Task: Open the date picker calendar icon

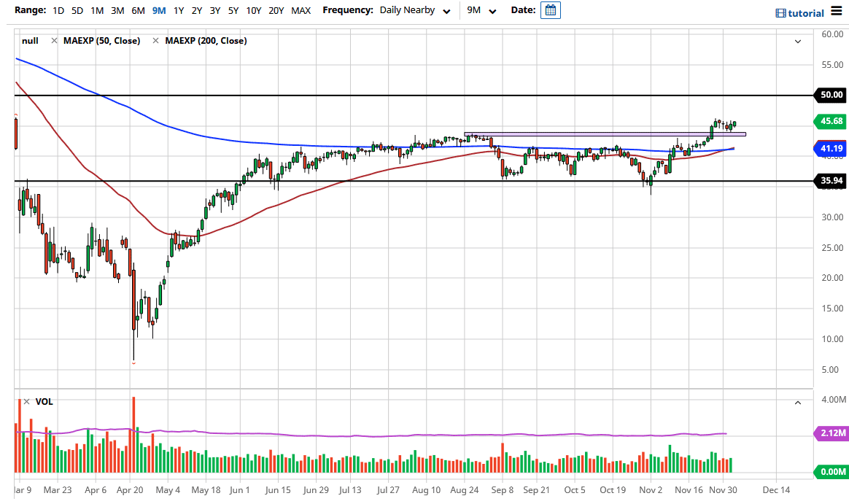Action: (550, 11)
